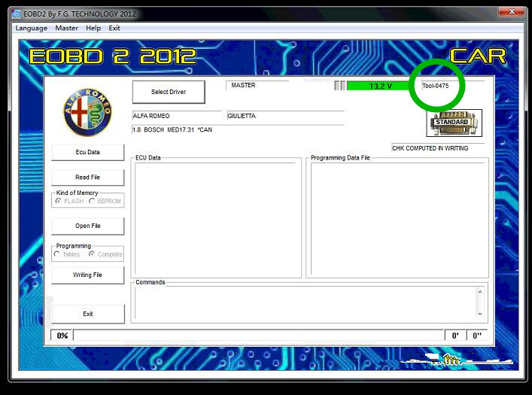Select the EEPROM memory option

(92, 202)
